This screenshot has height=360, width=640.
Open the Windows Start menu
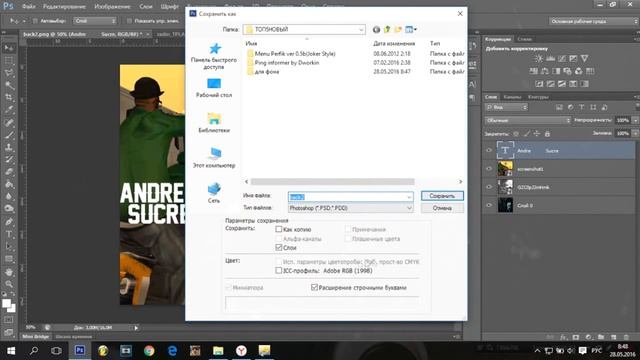pos(11,351)
